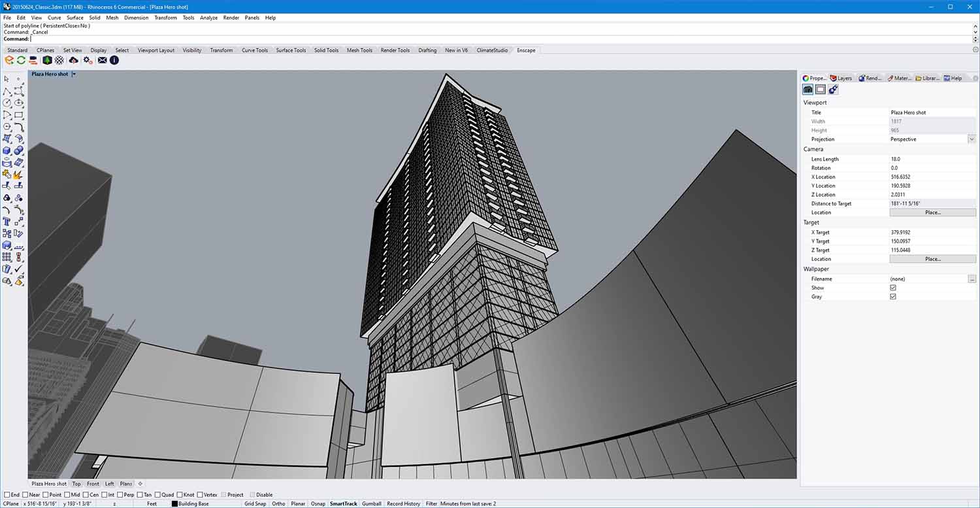980x508 pixels.
Task: Toggle Gumball in the status bar
Action: 371,503
